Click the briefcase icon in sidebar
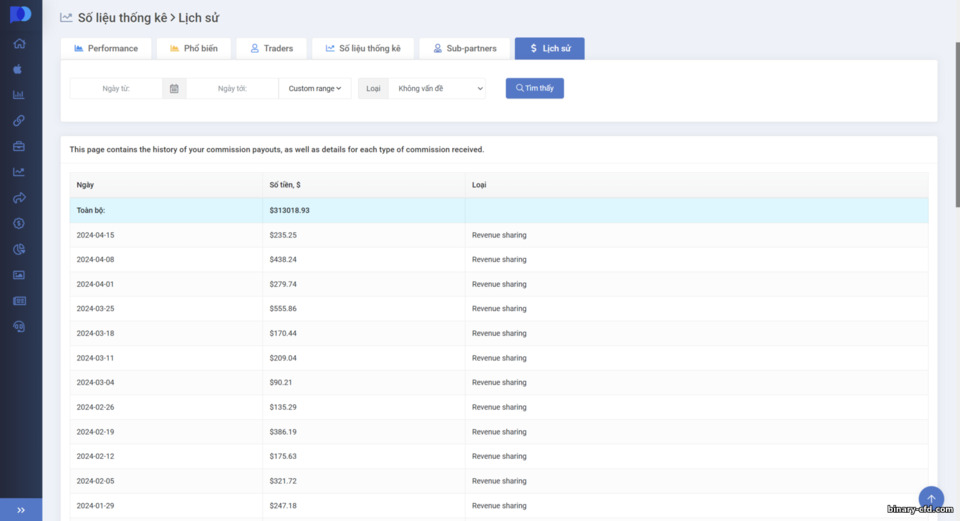 [x=19, y=146]
